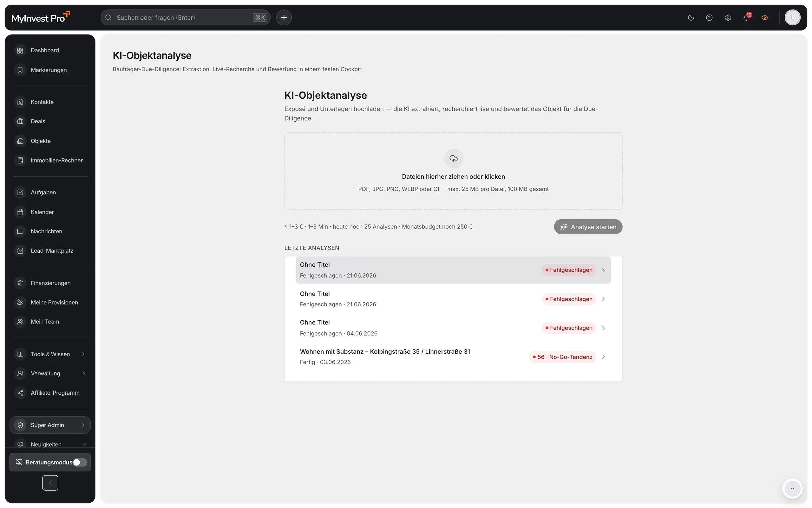Click the Meine Provisionen icon
This screenshot has height=508, width=812.
[20, 302]
